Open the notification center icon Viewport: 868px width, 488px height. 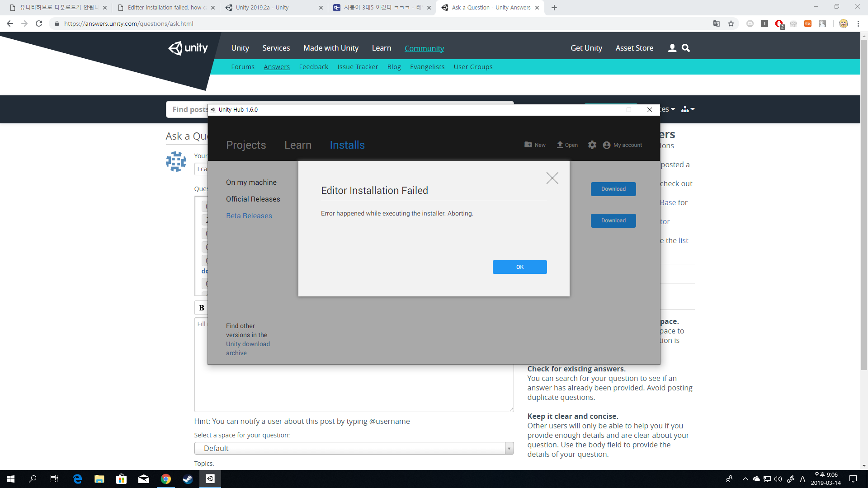pos(853,479)
